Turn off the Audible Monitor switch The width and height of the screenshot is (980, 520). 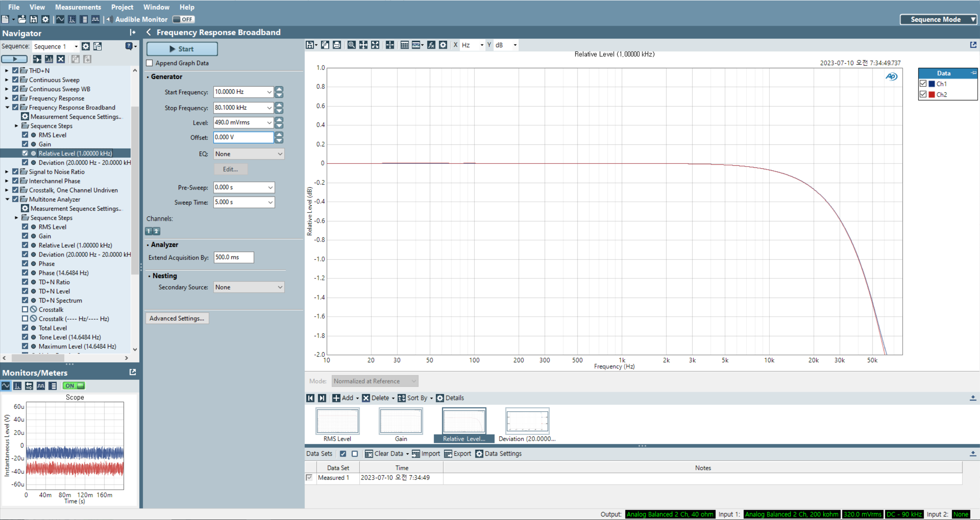click(183, 19)
